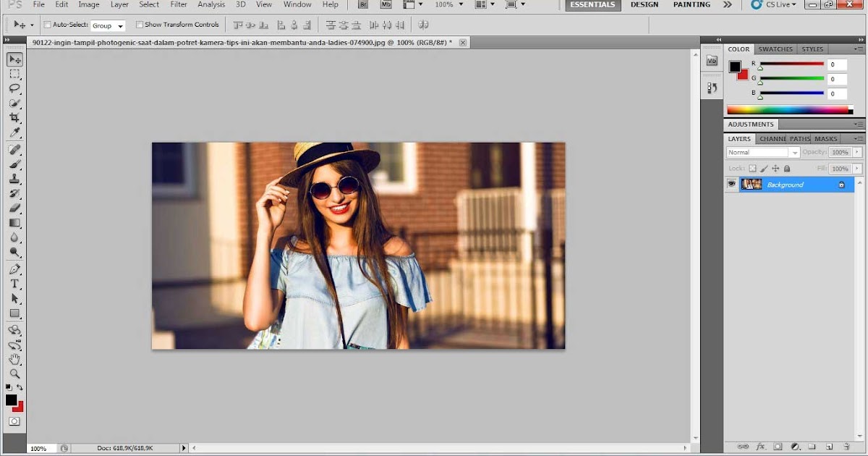868x456 pixels.
Task: Select the Move tool
Action: click(14, 59)
